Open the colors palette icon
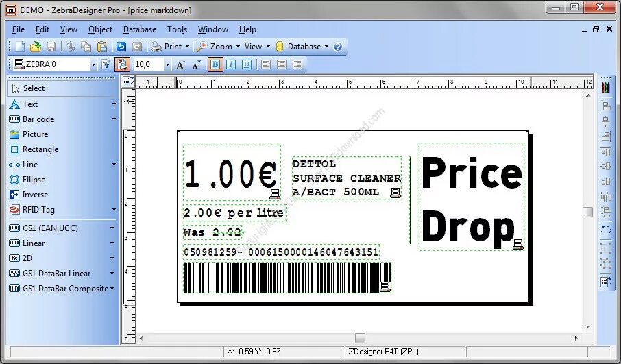The image size is (621, 364). coord(605,88)
